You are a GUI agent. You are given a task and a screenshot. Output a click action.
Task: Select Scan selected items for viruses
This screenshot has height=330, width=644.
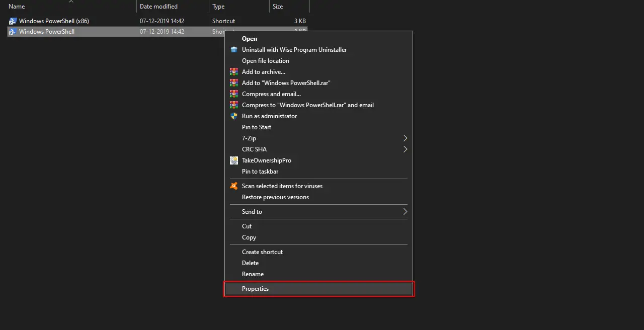point(318,186)
